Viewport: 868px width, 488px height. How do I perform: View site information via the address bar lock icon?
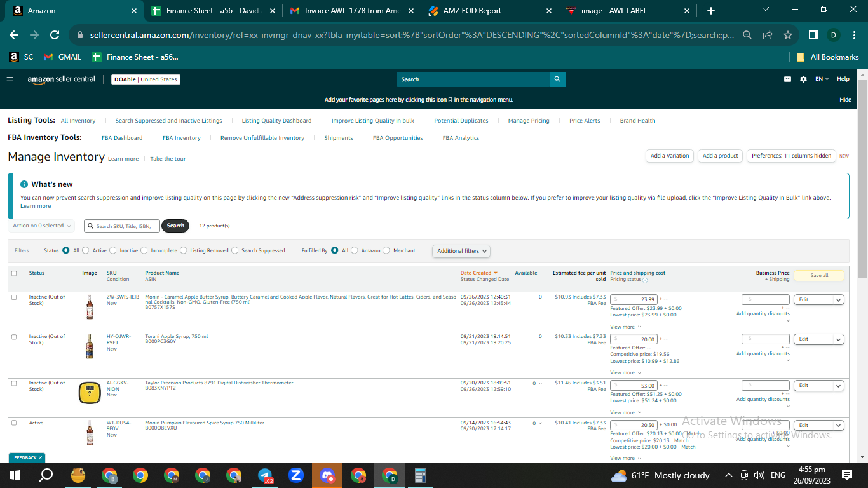pyautogui.click(x=80, y=36)
